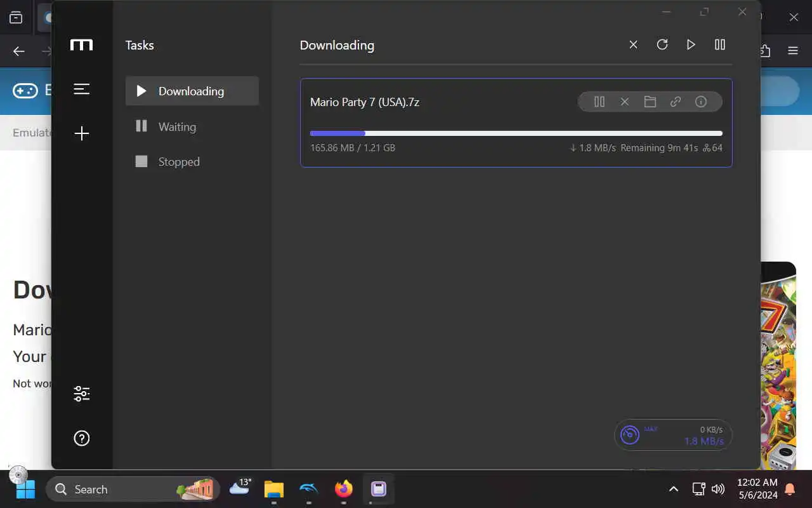Viewport: 812px width, 508px height.
Task: Refresh the task list
Action: point(662,44)
